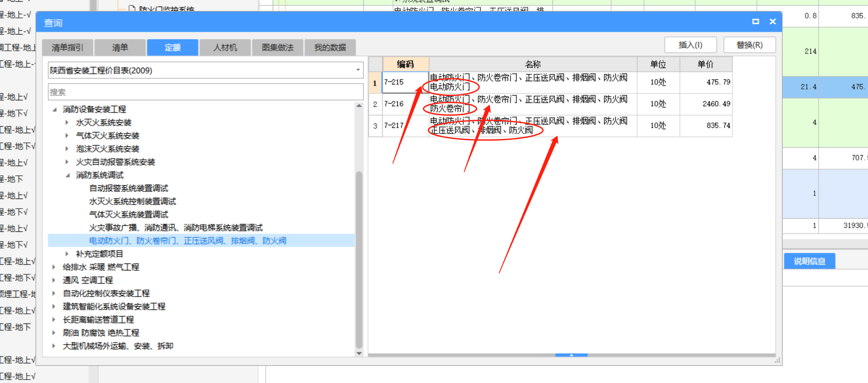This screenshot has height=383, width=868.
Task: Expand the 建筑智能化系统设备安装工程 node
Action: coord(54,306)
